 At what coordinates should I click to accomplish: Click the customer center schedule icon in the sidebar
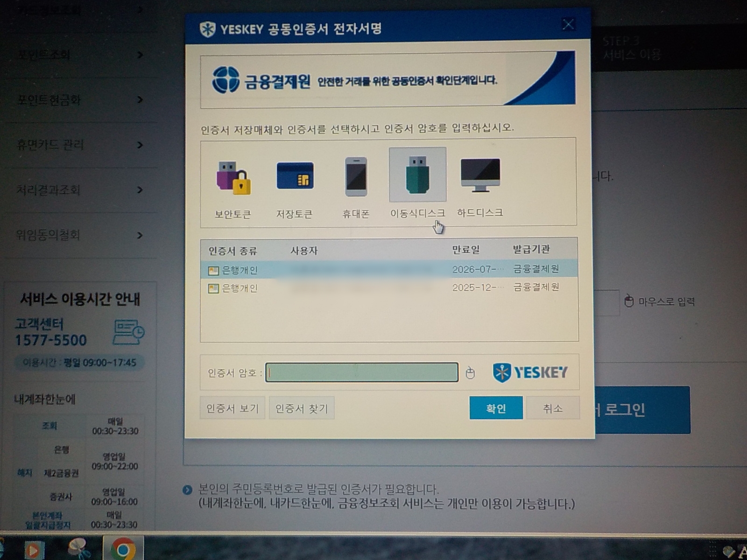pos(128,332)
